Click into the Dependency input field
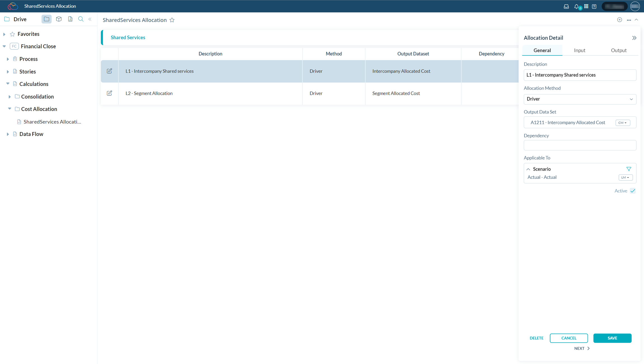Screen dimensions: 644x364 pyautogui.click(x=580, y=145)
